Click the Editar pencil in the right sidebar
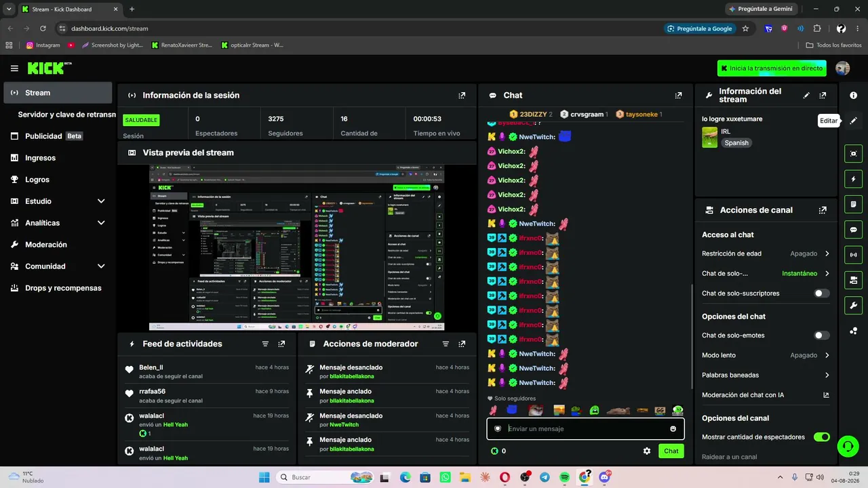Screen dimensions: 868x488 pyautogui.click(x=854, y=121)
